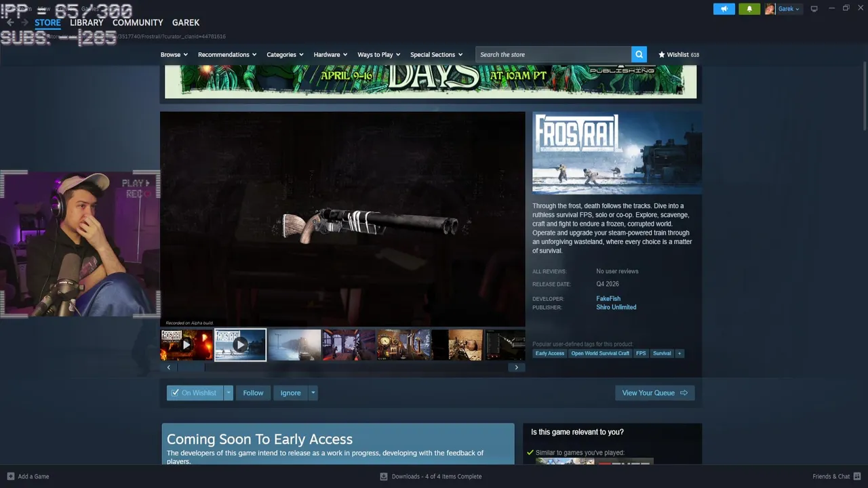Click the Wishlist 618 link

click(x=679, y=54)
